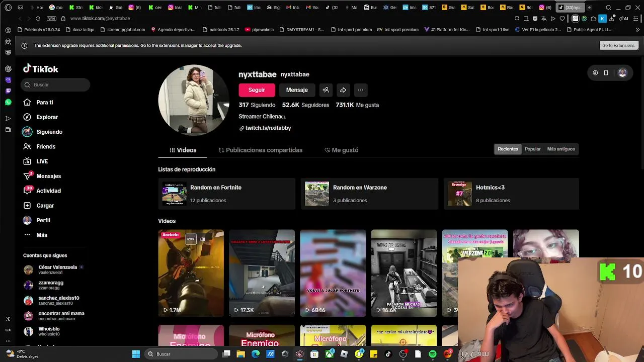The width and height of the screenshot is (644, 362).
Task: Click the browser reload button
Action: 38,19
